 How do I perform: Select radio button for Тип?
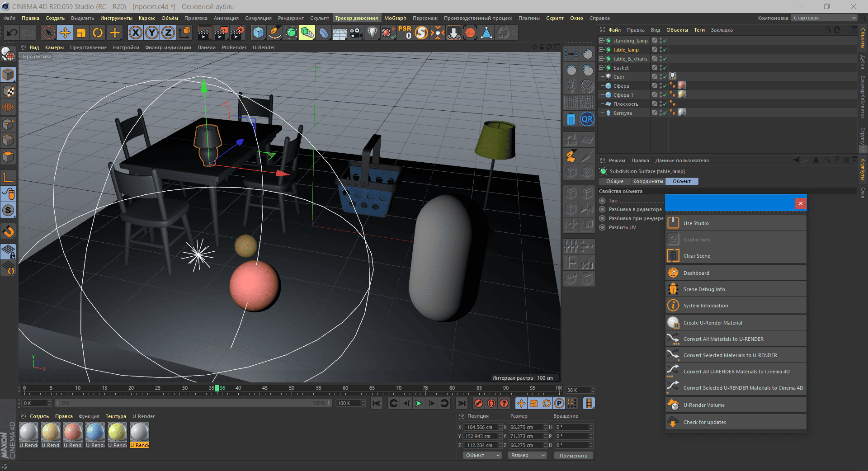602,201
